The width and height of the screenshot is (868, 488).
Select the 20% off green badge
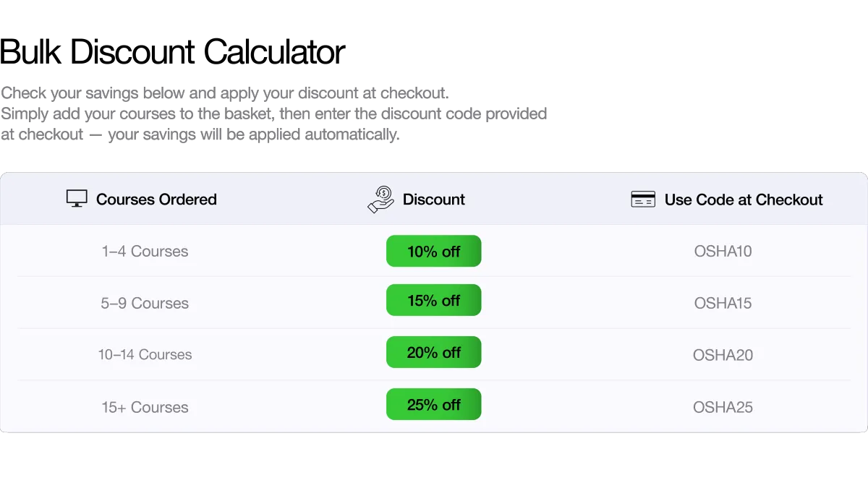click(433, 352)
